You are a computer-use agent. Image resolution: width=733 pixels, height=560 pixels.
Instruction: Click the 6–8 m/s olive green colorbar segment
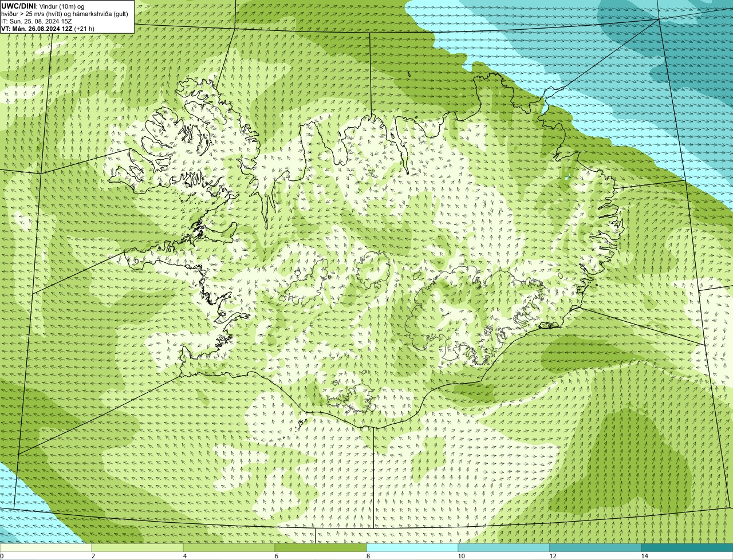[x=321, y=547]
